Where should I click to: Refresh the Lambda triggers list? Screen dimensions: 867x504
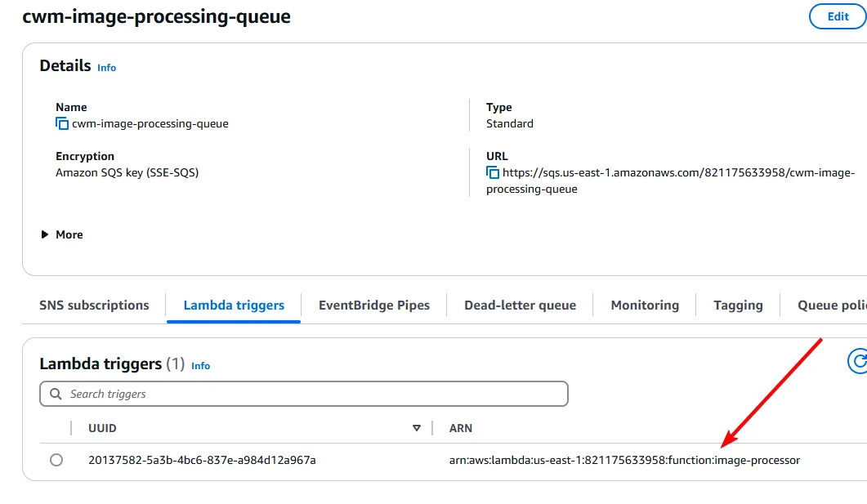tap(858, 360)
